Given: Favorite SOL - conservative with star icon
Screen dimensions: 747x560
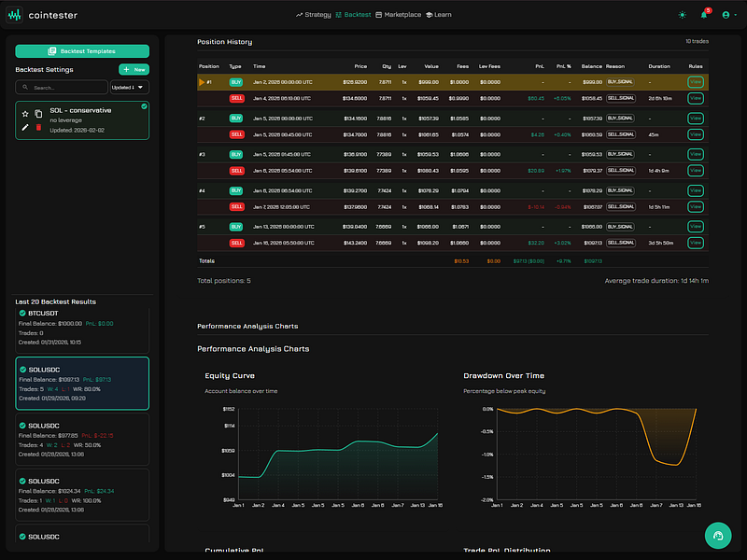Looking at the screenshot, I should pyautogui.click(x=25, y=114).
